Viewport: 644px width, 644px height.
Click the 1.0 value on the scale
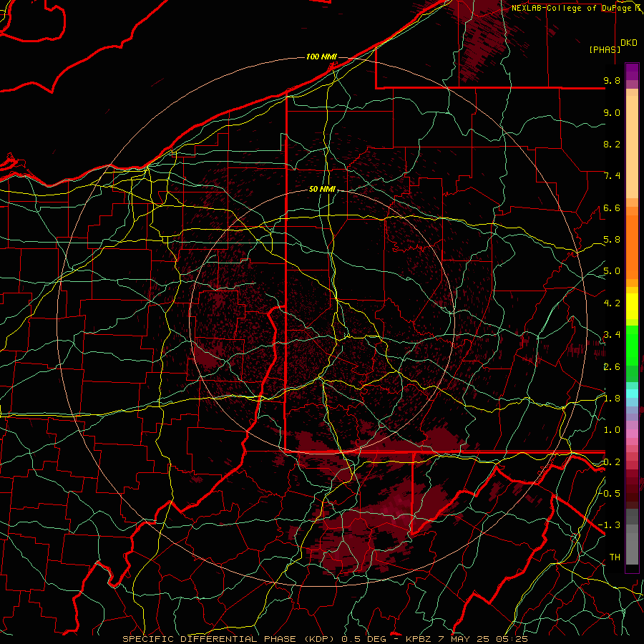[x=612, y=430]
